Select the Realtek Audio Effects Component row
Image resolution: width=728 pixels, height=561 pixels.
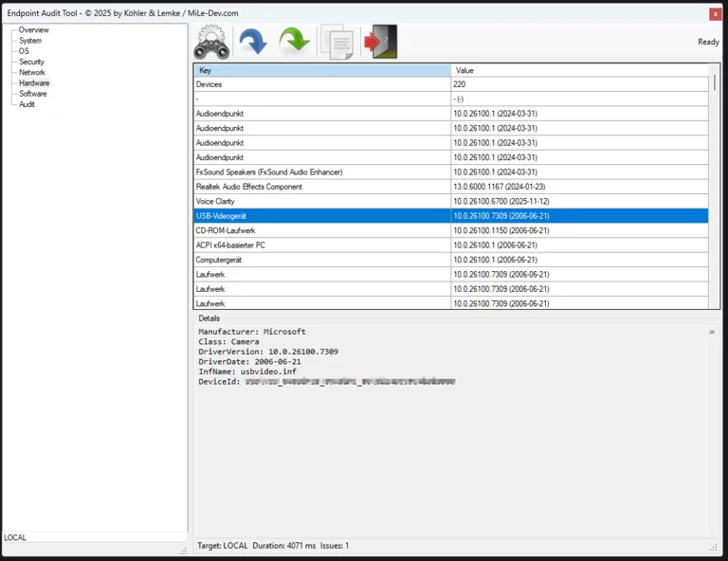(x=322, y=187)
